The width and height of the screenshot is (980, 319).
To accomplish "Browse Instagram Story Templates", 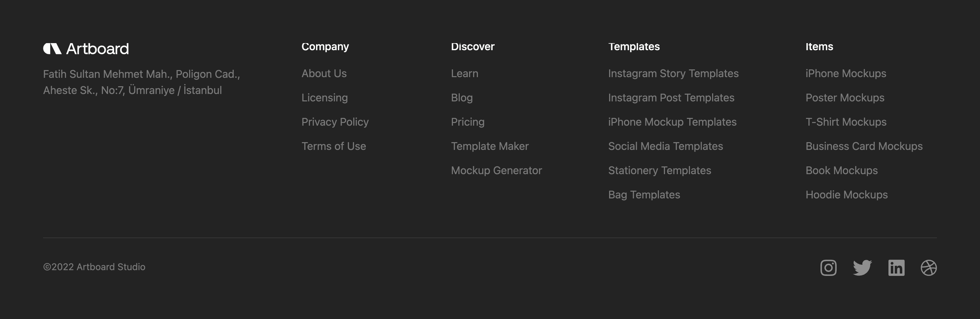I will 673,73.
